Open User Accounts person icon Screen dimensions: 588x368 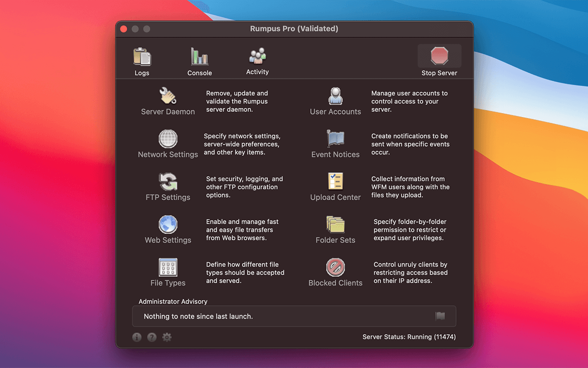(x=336, y=96)
